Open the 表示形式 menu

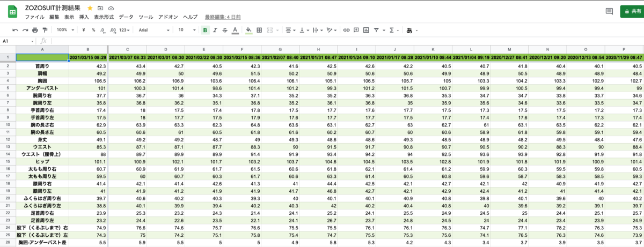tap(104, 17)
